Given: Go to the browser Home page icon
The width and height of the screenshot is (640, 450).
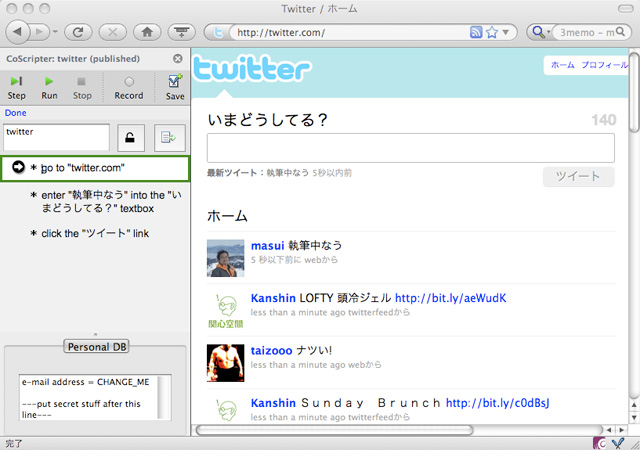Looking at the screenshot, I should (x=147, y=32).
